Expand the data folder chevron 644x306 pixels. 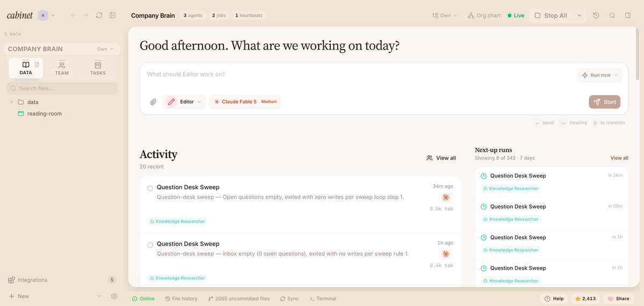(11, 102)
